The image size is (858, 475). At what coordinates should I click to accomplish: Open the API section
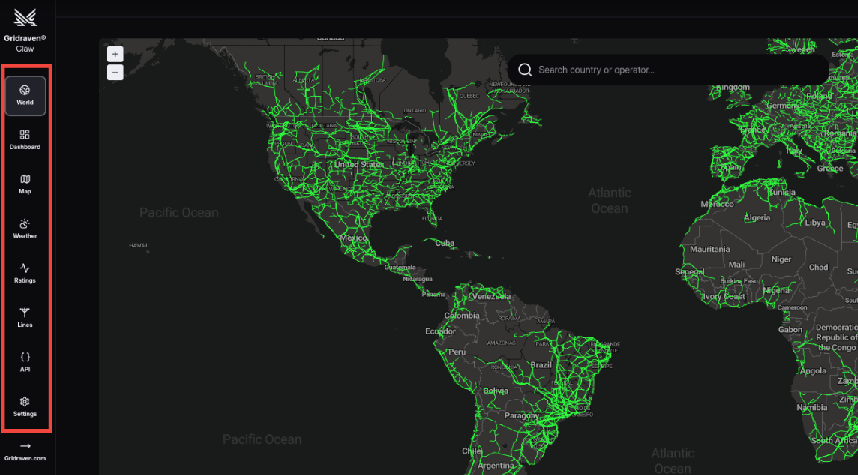coord(25,361)
